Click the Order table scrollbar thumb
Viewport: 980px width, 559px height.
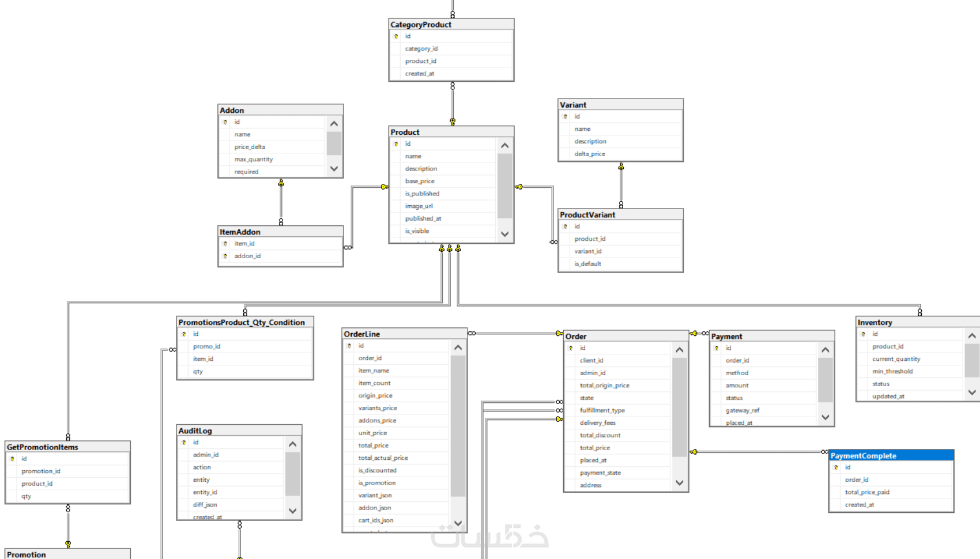(680, 407)
